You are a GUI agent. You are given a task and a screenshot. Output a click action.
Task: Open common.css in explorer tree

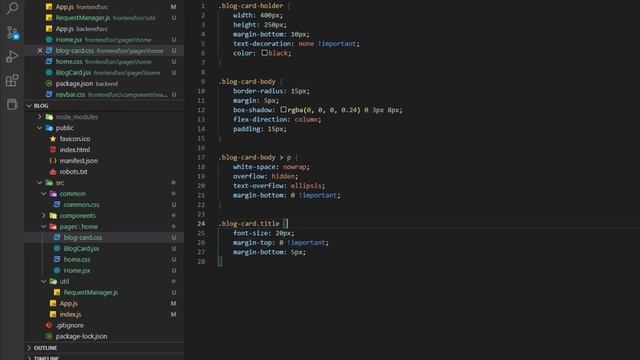[104, 204]
